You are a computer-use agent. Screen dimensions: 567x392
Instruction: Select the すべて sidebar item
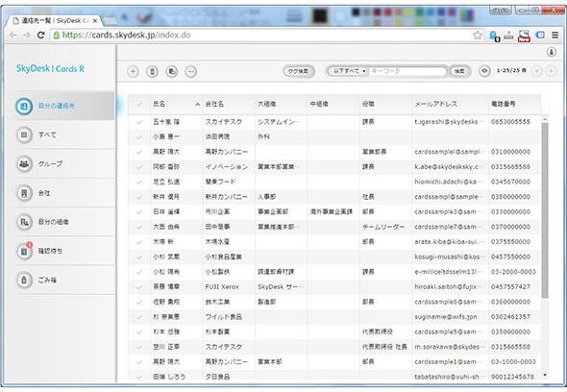64,135
